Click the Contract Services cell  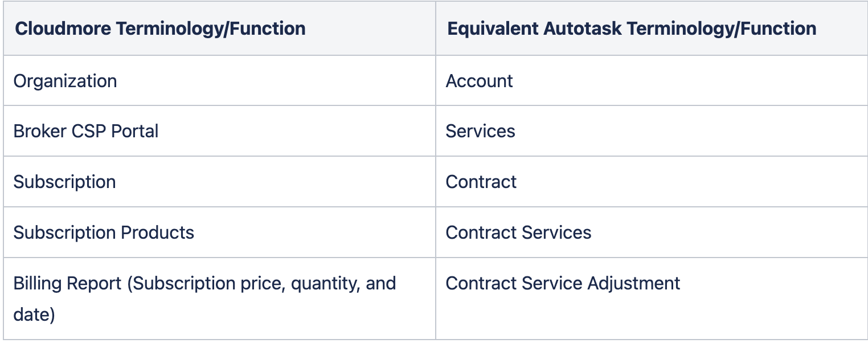click(x=652, y=232)
